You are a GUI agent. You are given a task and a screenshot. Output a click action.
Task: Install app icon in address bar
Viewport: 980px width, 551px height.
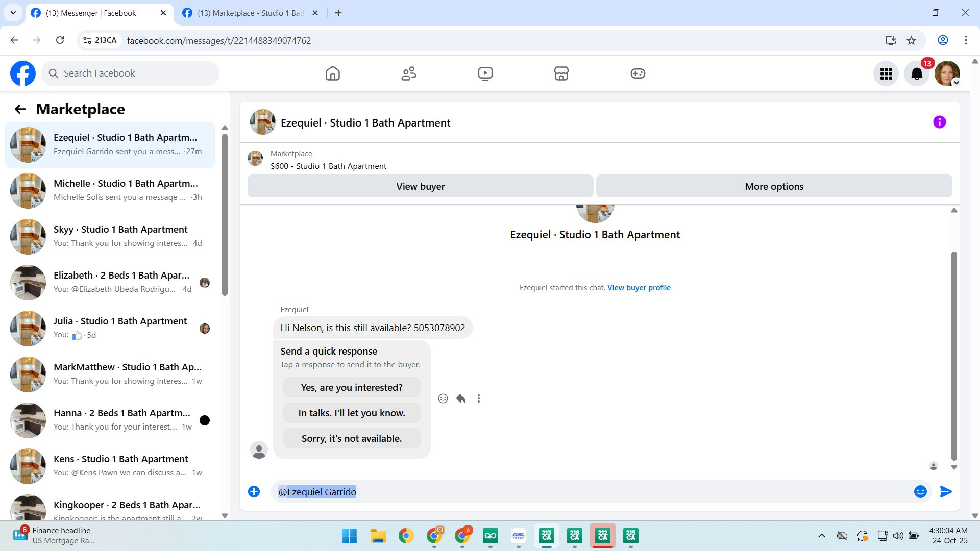891,40
